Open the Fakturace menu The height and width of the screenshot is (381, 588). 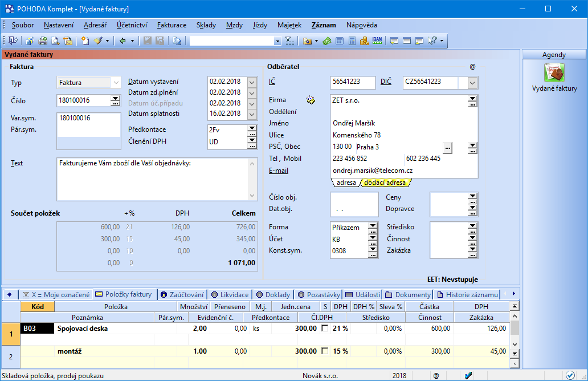171,25
